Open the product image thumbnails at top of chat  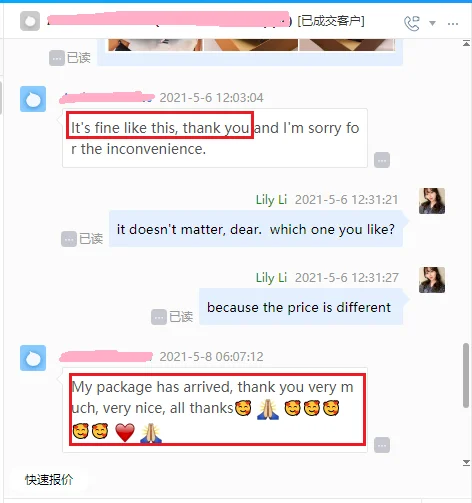point(252,45)
